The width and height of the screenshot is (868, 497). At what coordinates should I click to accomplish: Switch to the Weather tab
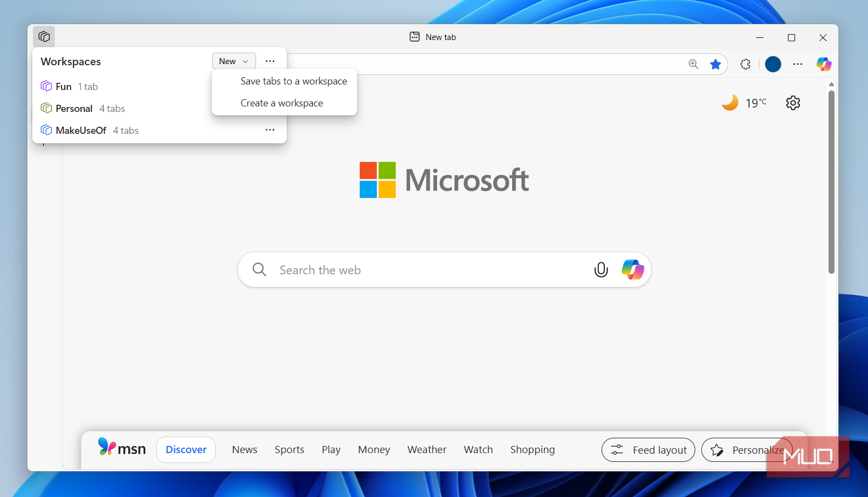(427, 450)
